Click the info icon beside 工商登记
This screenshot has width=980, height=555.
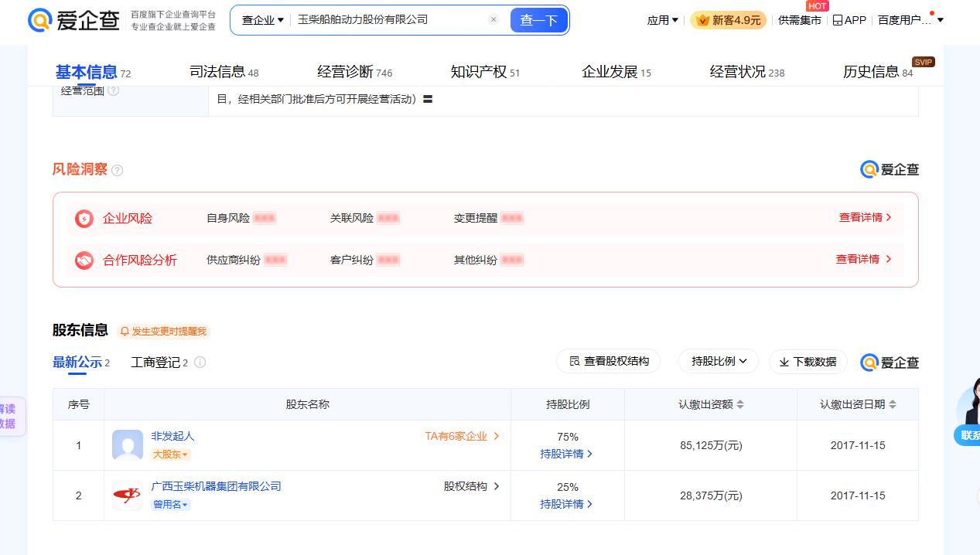pyautogui.click(x=200, y=363)
